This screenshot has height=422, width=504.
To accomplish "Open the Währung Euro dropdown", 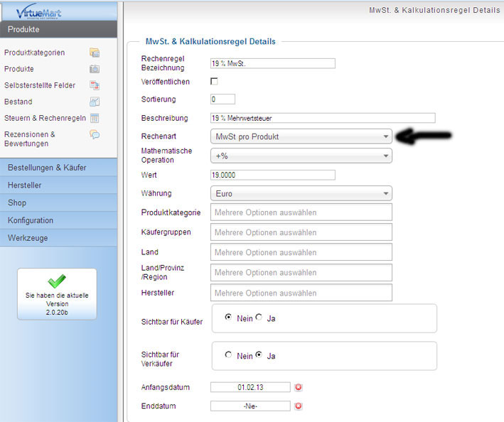I will tap(301, 193).
